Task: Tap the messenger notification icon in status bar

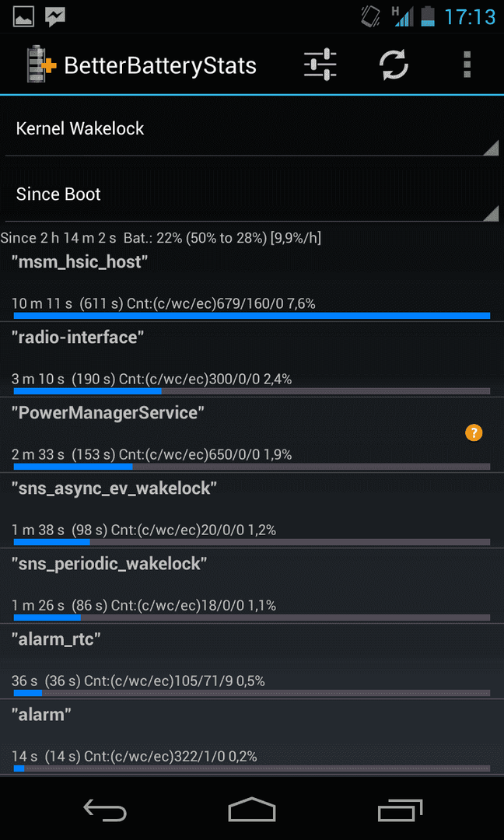Action: click(55, 17)
